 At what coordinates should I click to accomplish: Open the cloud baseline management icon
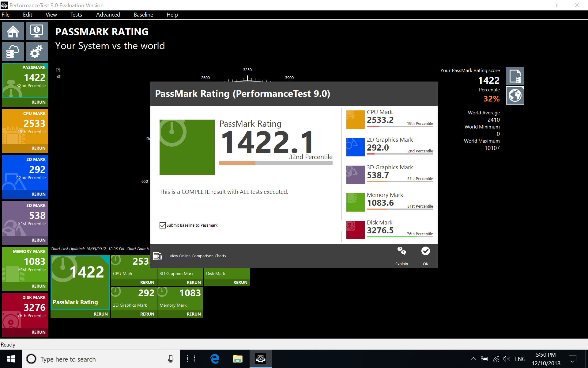[13, 52]
